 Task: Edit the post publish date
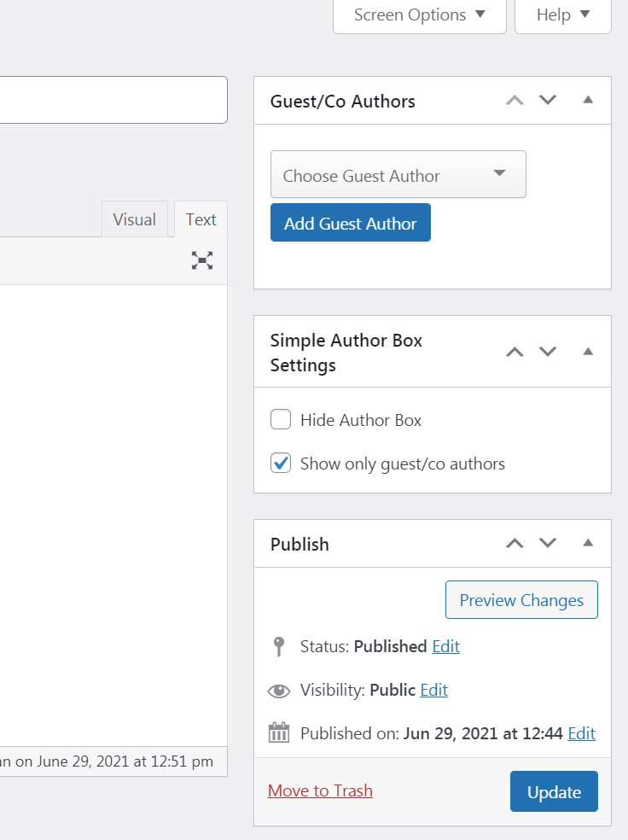pyautogui.click(x=581, y=733)
